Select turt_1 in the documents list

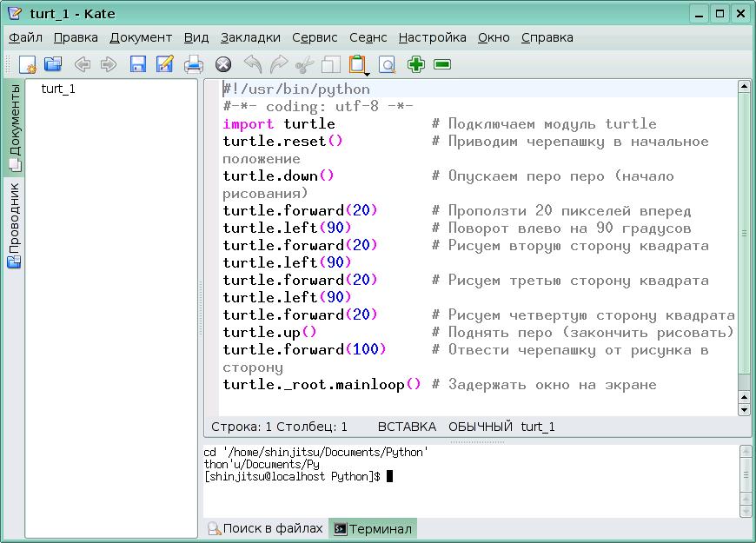coord(58,89)
